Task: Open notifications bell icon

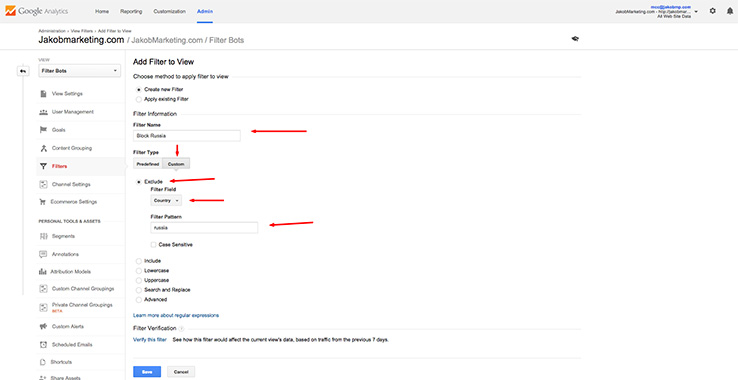Action: pyautogui.click(x=730, y=11)
